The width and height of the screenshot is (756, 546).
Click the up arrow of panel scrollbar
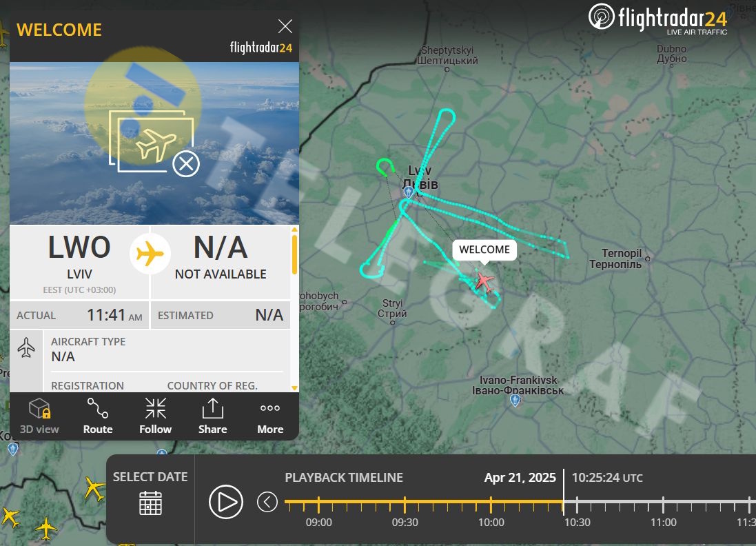294,230
